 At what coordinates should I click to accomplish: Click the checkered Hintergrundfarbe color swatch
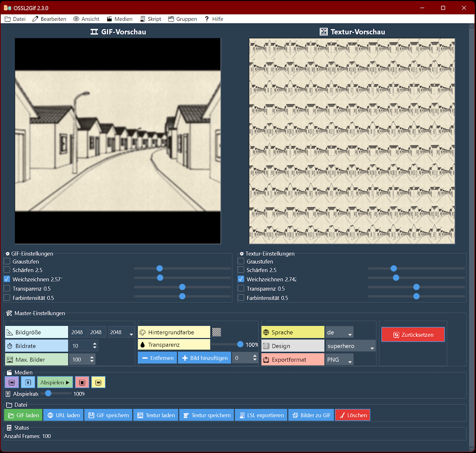click(216, 332)
